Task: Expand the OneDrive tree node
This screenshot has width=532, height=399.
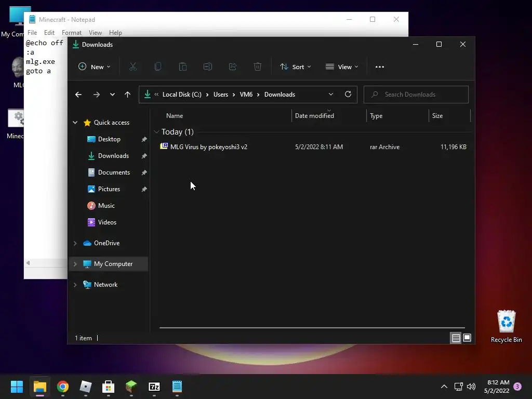Action: pos(75,243)
